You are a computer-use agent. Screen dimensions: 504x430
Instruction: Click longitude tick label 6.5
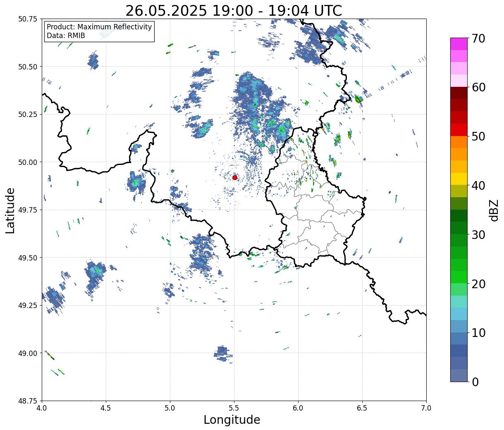362,408
